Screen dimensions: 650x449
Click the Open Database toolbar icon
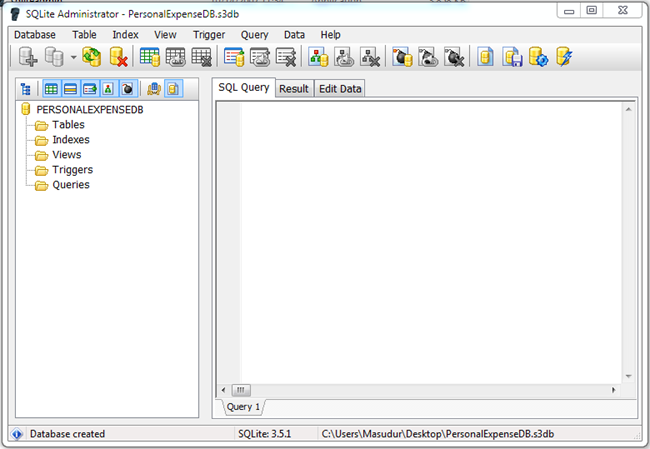[x=54, y=56]
